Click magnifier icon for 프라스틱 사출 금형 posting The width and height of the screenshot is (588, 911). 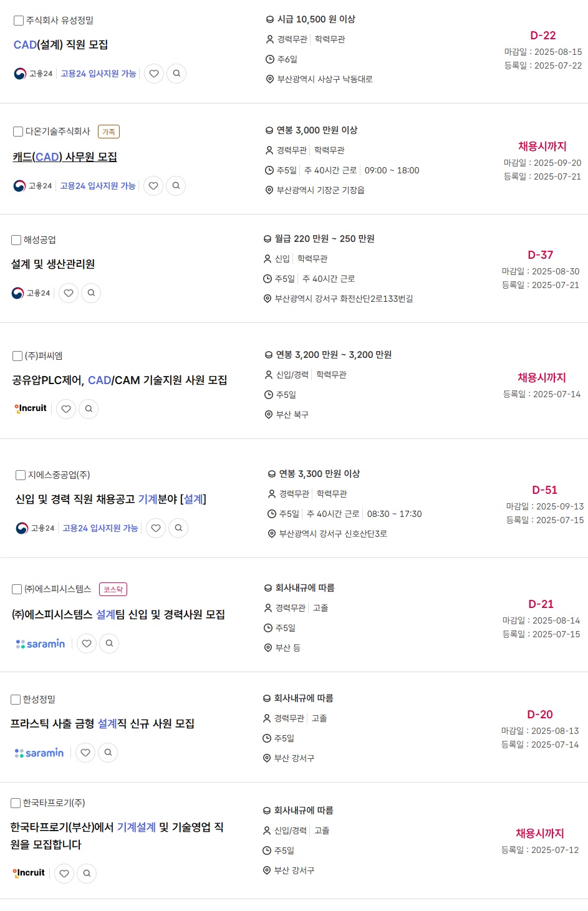[x=108, y=753]
